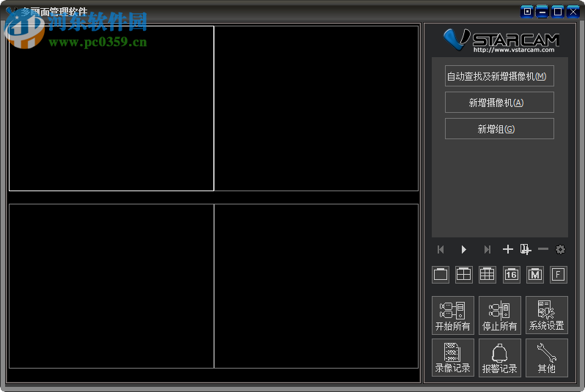Click 停止所有 to stop all cameras
Viewport: 585px width, 392px height.
[x=499, y=316]
